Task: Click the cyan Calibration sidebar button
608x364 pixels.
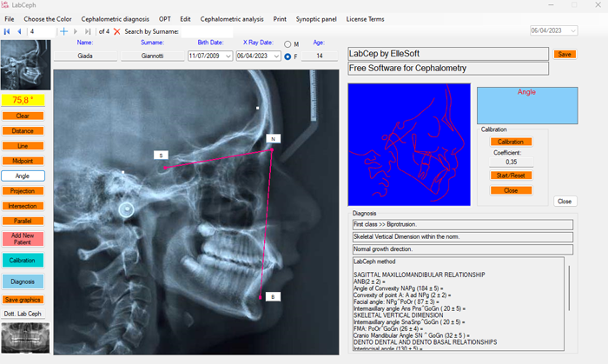Action: (x=23, y=261)
